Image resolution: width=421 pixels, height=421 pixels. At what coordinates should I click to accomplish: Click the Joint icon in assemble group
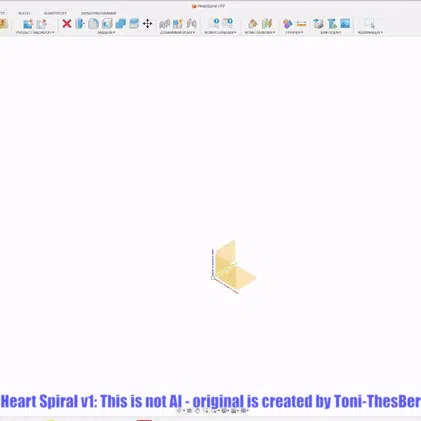(191, 24)
